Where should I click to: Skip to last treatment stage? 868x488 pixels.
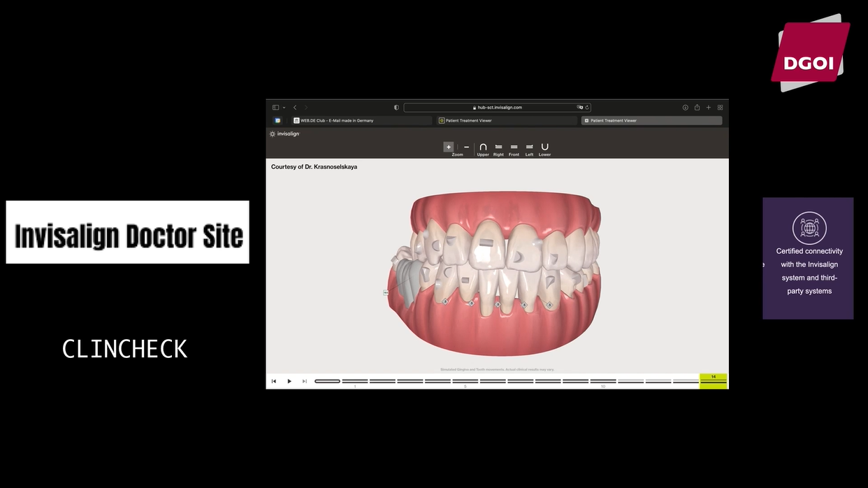pyautogui.click(x=305, y=381)
